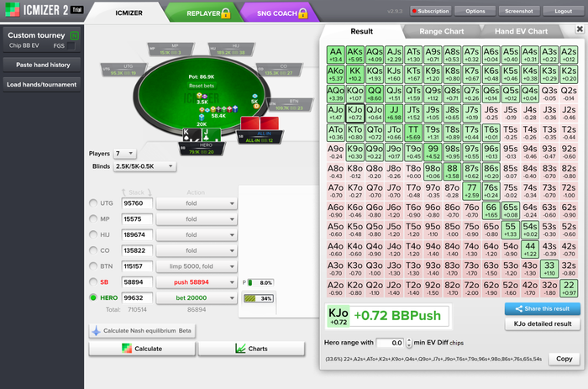Switch to the ICMIZER tab
The image size is (588, 389).
tap(129, 13)
